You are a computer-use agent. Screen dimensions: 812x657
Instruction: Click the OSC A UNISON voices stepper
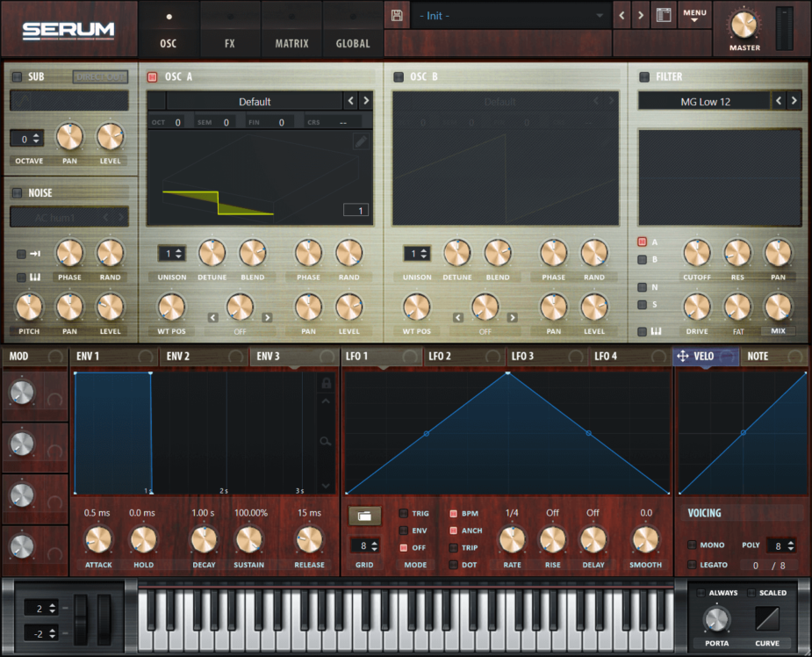click(172, 253)
